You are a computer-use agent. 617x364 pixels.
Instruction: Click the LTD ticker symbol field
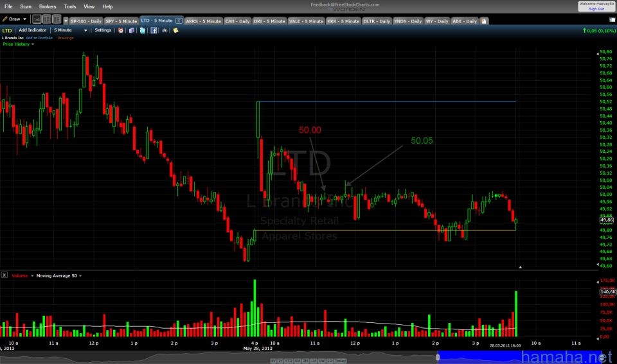(x=7, y=30)
